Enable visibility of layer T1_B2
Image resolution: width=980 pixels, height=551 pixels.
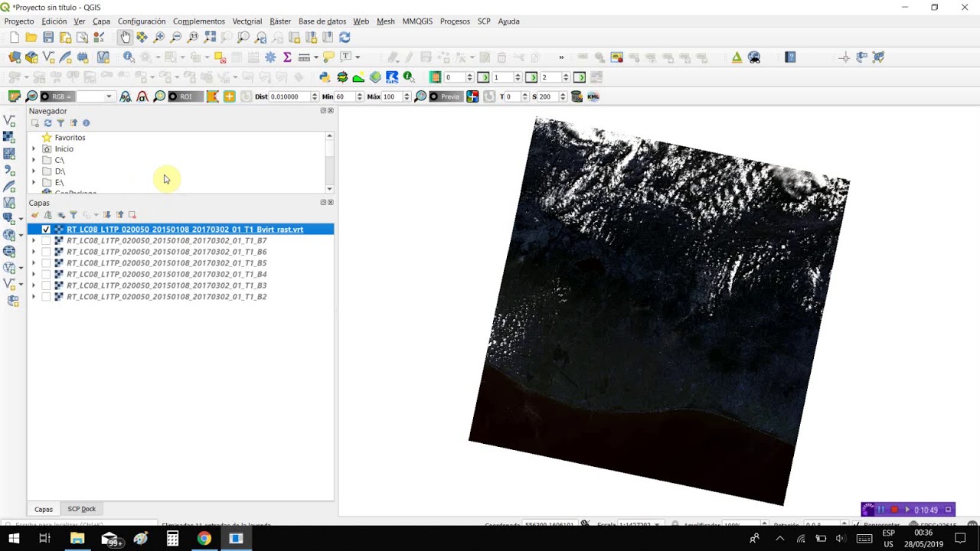pyautogui.click(x=46, y=297)
